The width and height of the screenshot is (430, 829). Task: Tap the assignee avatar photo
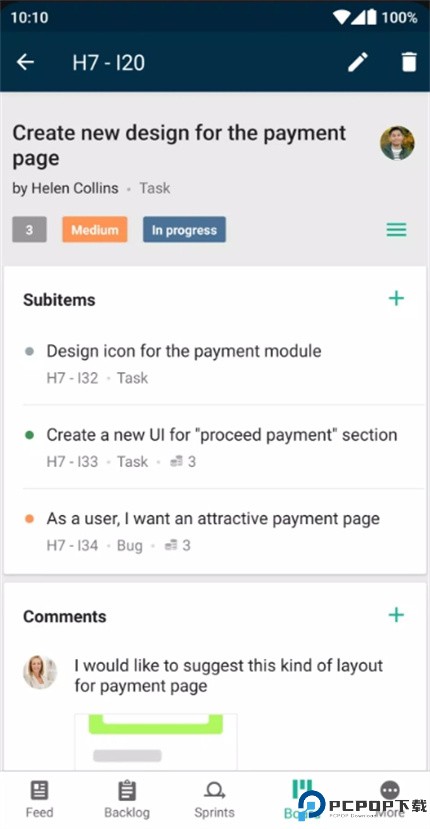coord(397,143)
